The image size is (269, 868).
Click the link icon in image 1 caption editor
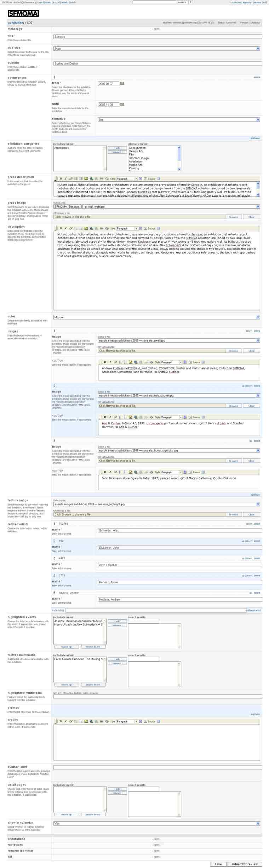pyautogui.click(x=115, y=362)
